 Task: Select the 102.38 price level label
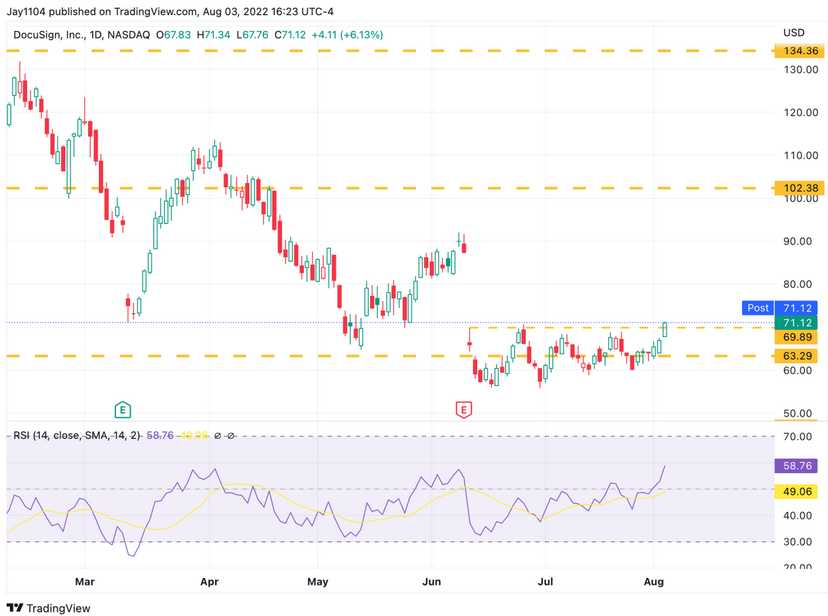[x=801, y=188]
